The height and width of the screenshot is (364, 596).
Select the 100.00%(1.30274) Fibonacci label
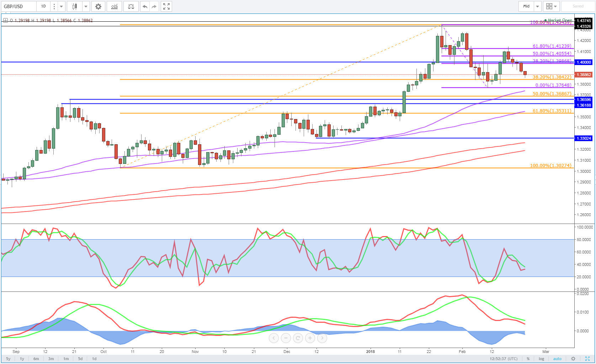[551, 166]
